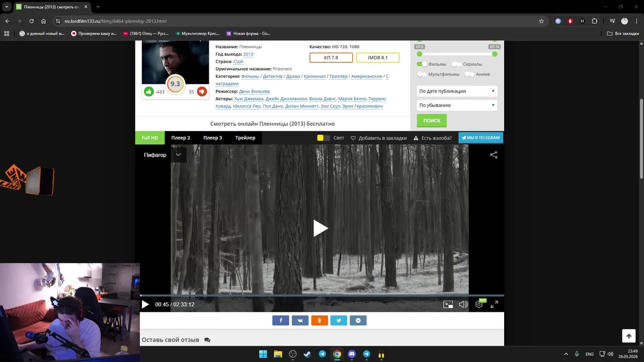Open the Трейлер tab
Screen dimensions: 644x362
pos(246,138)
